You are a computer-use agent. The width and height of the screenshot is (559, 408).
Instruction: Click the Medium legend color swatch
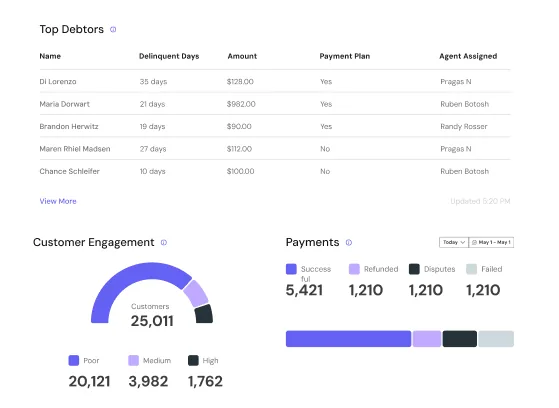point(133,361)
